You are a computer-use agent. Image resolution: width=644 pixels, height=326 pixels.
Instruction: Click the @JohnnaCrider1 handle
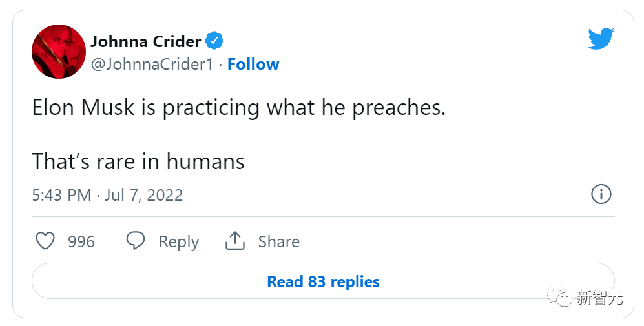152,65
